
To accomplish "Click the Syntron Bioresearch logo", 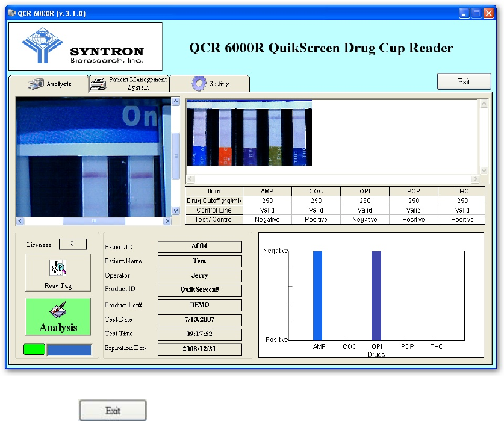I will [85, 46].
